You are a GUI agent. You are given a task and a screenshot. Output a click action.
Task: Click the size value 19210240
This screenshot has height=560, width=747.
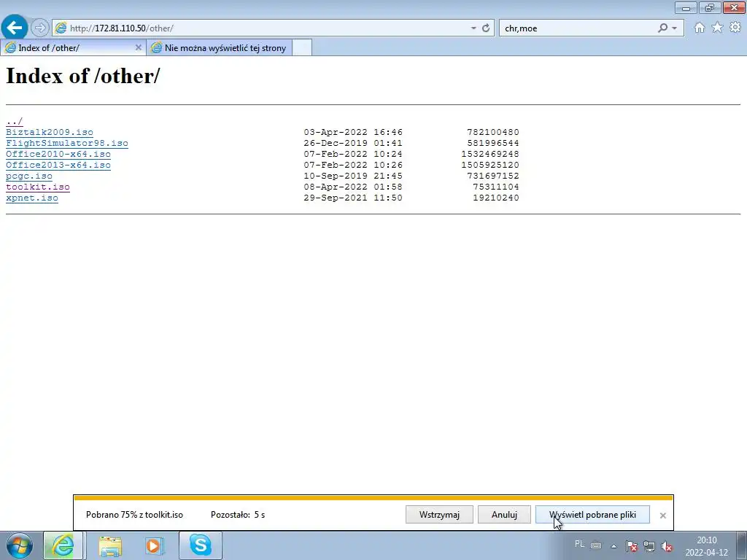[x=496, y=198]
